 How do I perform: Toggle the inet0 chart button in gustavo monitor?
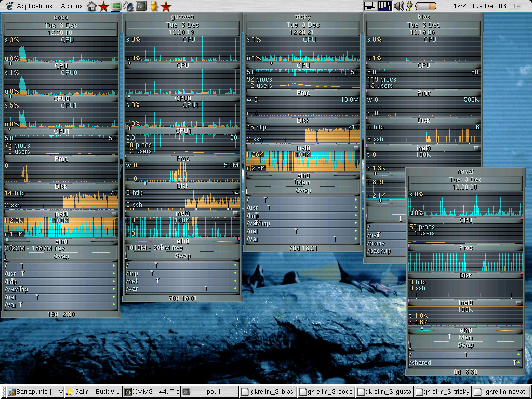[235, 213]
